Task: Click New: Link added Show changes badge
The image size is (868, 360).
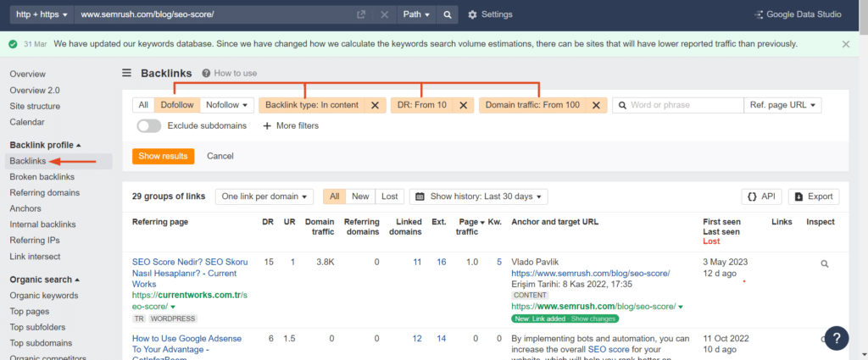Action: (565, 318)
